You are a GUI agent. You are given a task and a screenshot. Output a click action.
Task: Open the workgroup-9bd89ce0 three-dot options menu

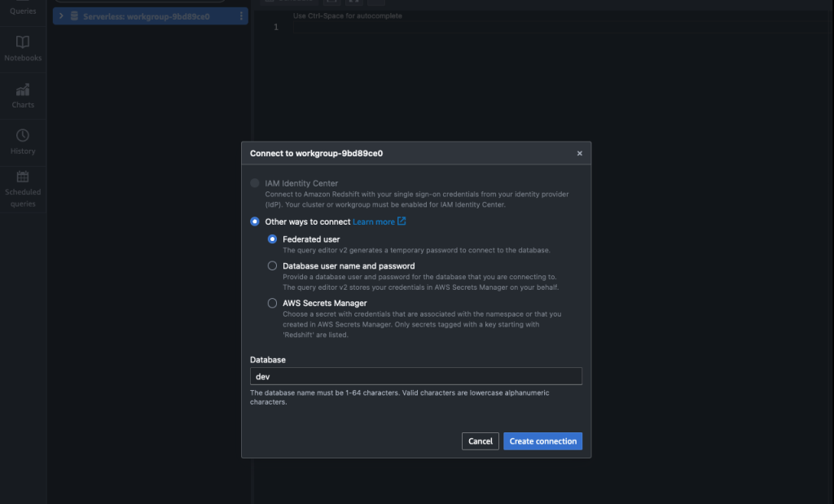coord(241,16)
